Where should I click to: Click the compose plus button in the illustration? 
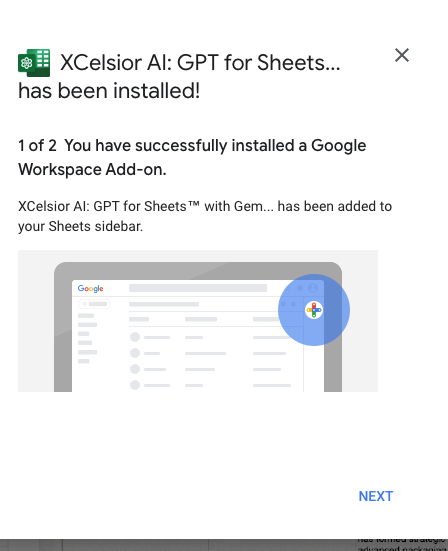pyautogui.click(x=94, y=304)
